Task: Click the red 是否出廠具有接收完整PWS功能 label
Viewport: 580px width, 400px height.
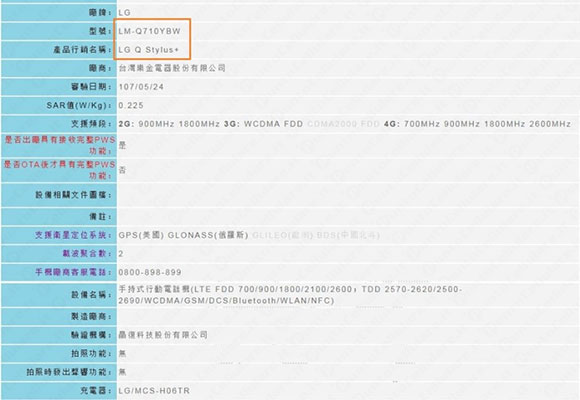Action: pyautogui.click(x=60, y=145)
